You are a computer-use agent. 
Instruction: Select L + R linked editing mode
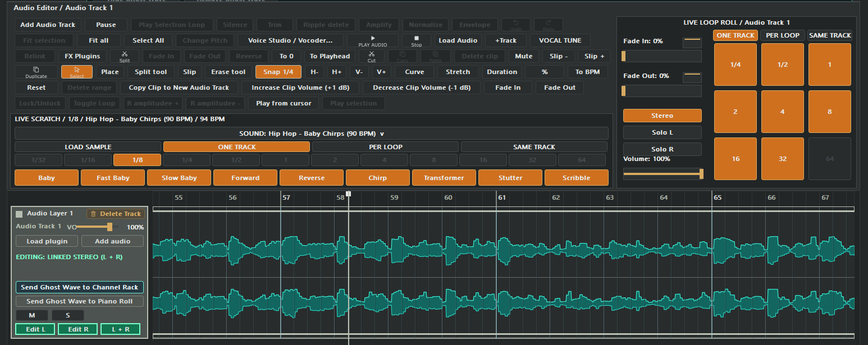click(120, 329)
